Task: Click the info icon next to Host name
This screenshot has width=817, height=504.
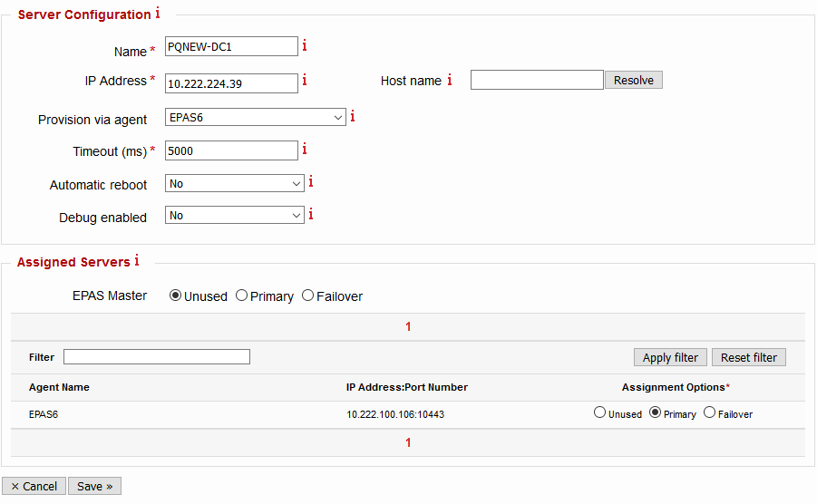Action: click(x=449, y=81)
